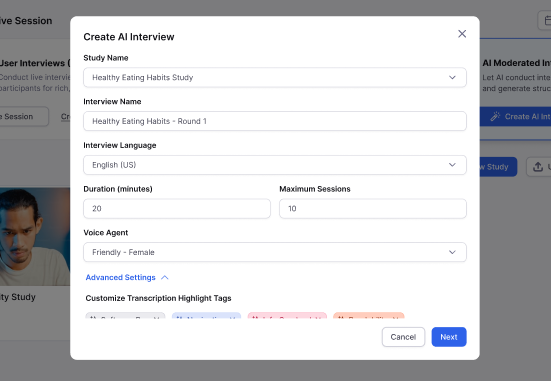The image size is (551, 381).
Task: Open the Voice Agent dropdown
Action: (275, 252)
